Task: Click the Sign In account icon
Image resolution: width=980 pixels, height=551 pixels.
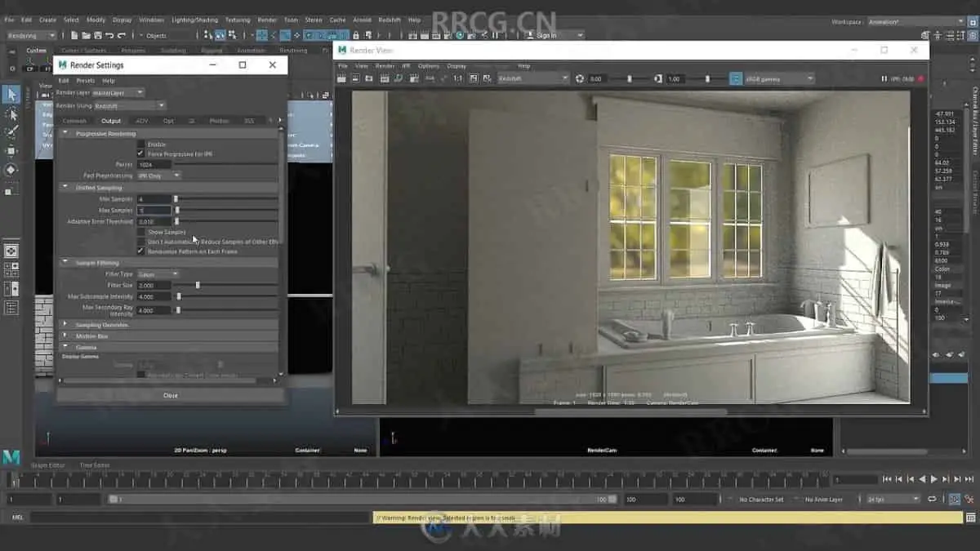Action: (528, 35)
